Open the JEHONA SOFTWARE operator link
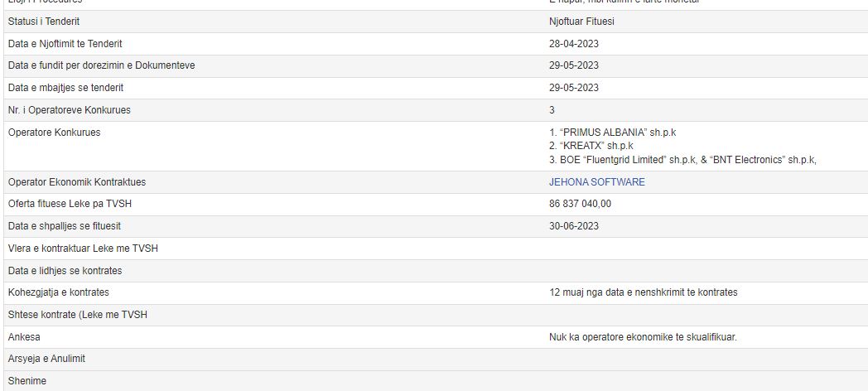 (x=596, y=182)
